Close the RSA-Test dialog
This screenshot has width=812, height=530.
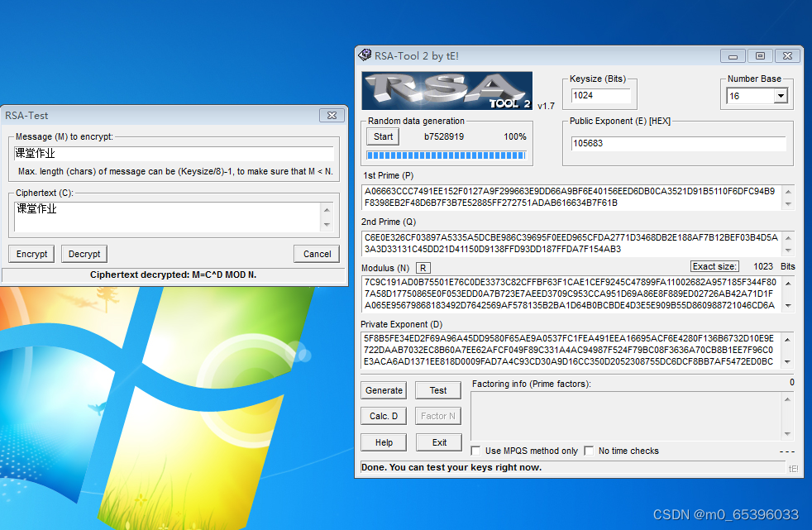point(332,116)
